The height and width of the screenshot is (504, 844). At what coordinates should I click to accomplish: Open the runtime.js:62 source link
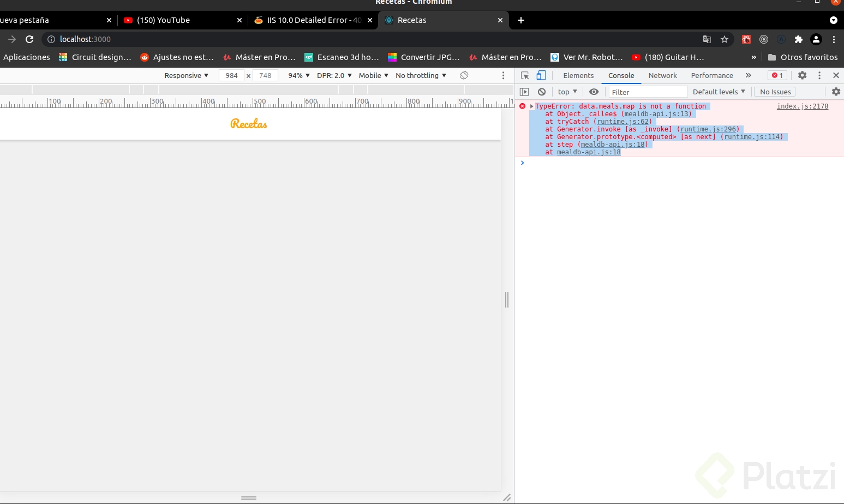coord(623,122)
